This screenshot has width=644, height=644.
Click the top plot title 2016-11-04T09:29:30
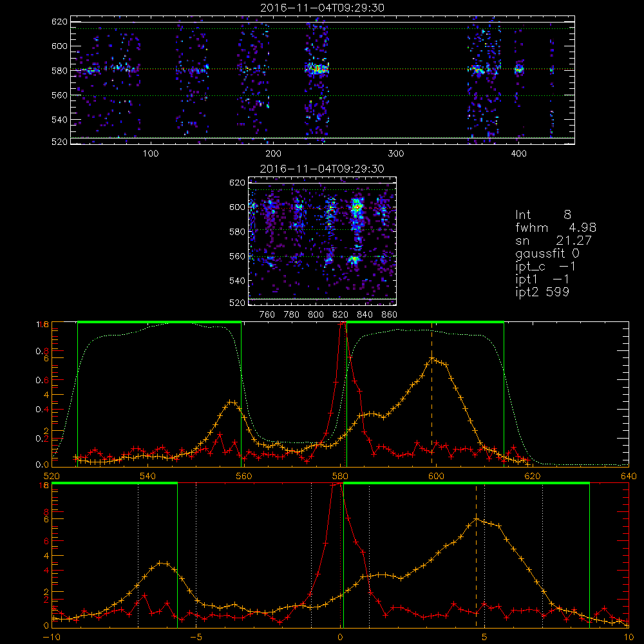coord(322,8)
